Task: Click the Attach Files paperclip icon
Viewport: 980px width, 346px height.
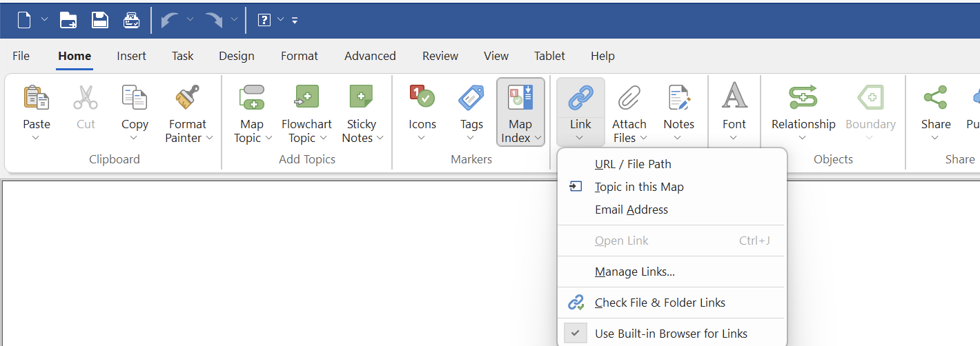Action: (x=629, y=99)
